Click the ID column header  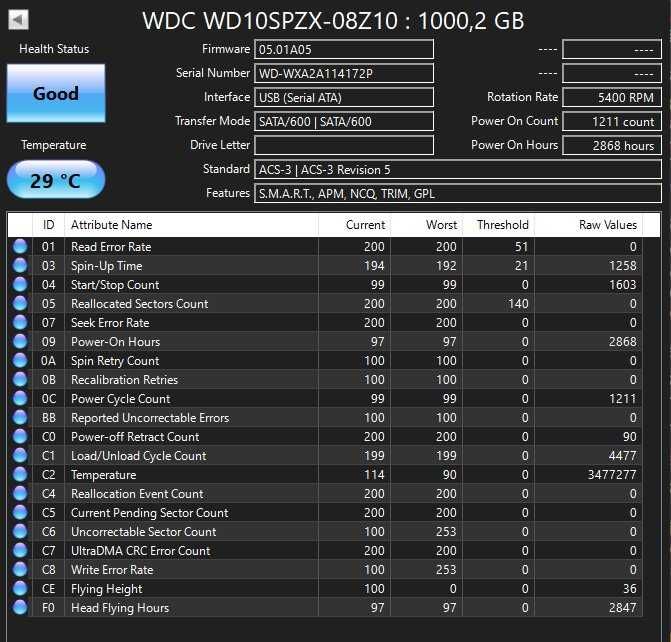(48, 225)
